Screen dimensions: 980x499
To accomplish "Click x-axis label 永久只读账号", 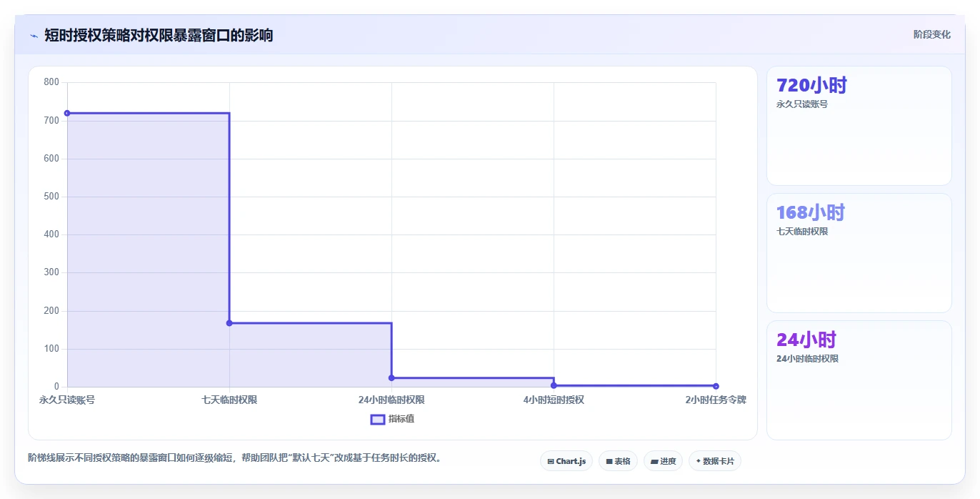I will (67, 400).
